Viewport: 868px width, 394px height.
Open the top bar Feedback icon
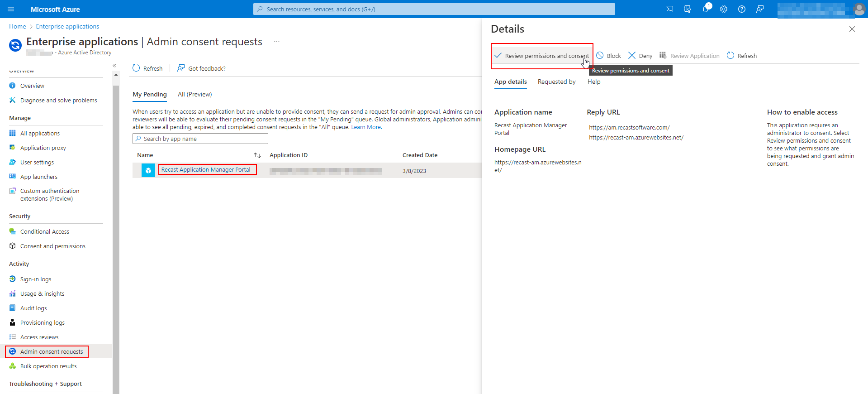pos(760,9)
